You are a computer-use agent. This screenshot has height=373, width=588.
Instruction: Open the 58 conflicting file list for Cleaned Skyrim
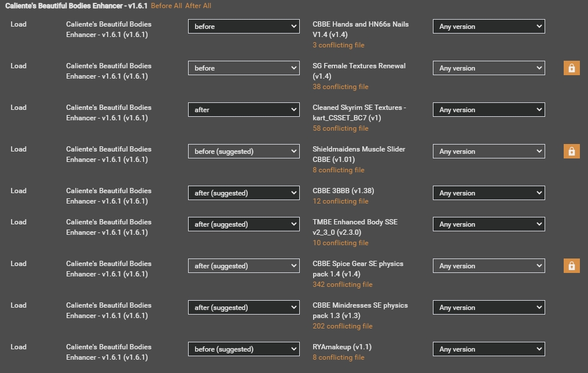pos(341,128)
